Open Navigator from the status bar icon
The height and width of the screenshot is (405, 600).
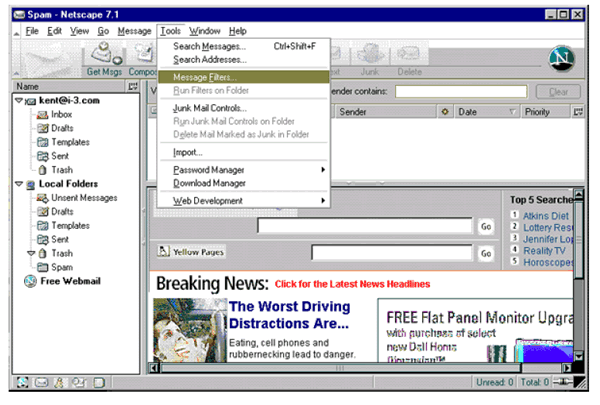pyautogui.click(x=22, y=382)
